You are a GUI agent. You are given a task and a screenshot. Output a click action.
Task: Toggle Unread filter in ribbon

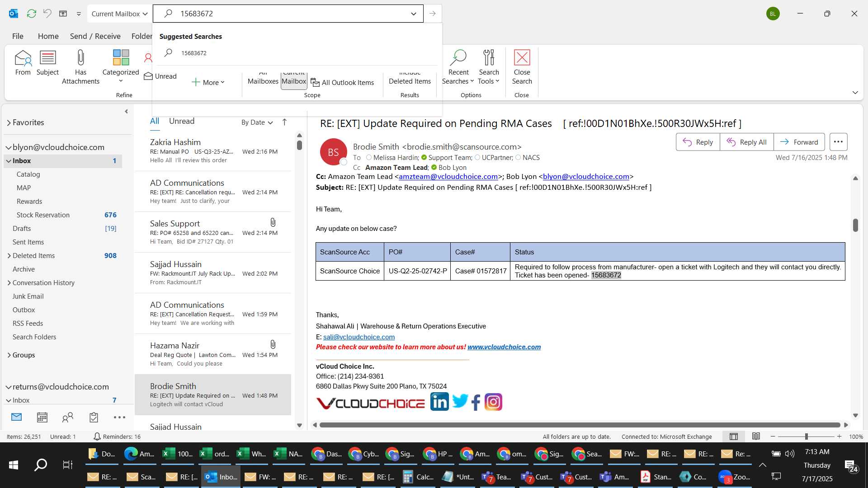[160, 76]
